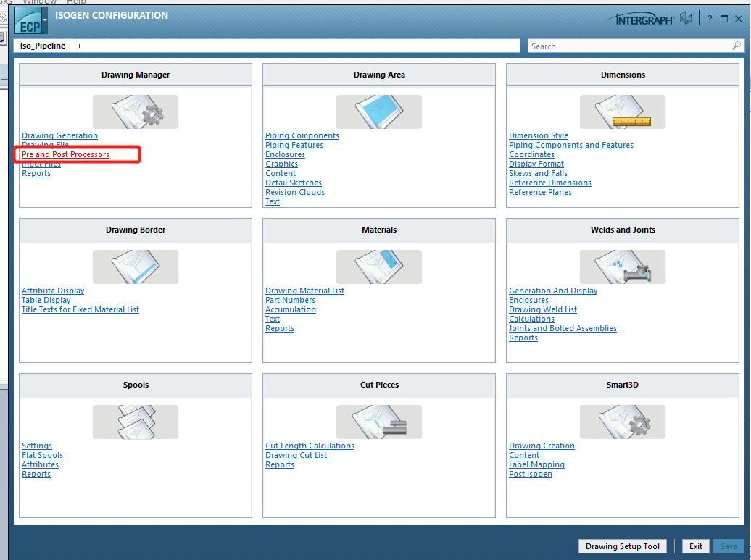The height and width of the screenshot is (560, 751).
Task: Open the Generation And Display link
Action: click(x=553, y=291)
